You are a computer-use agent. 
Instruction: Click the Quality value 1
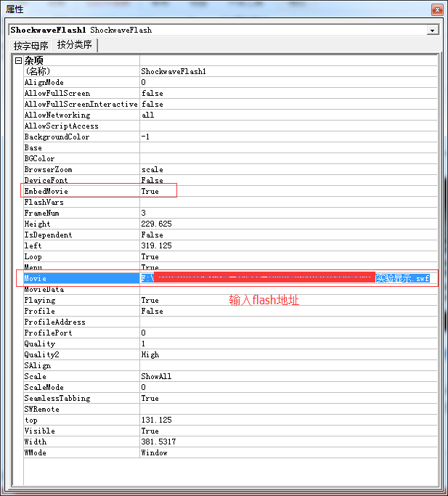pyautogui.click(x=288, y=343)
